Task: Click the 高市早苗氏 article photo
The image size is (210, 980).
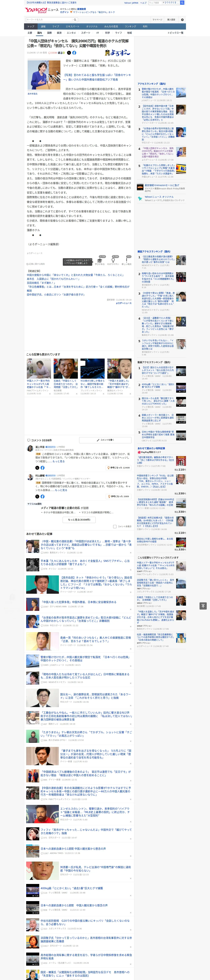Action: click(44, 75)
